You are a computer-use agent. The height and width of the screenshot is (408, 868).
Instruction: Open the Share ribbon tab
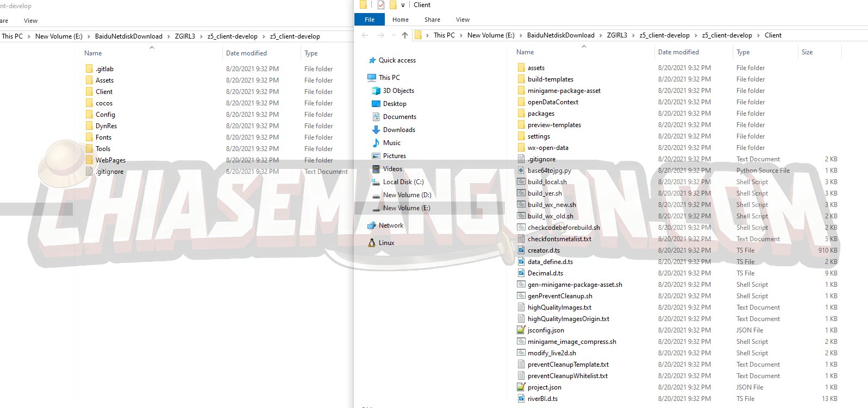[432, 20]
